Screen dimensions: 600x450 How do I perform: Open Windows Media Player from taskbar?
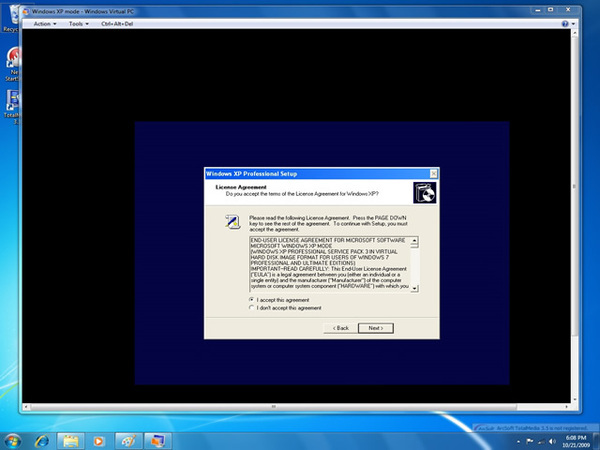[x=98, y=441]
